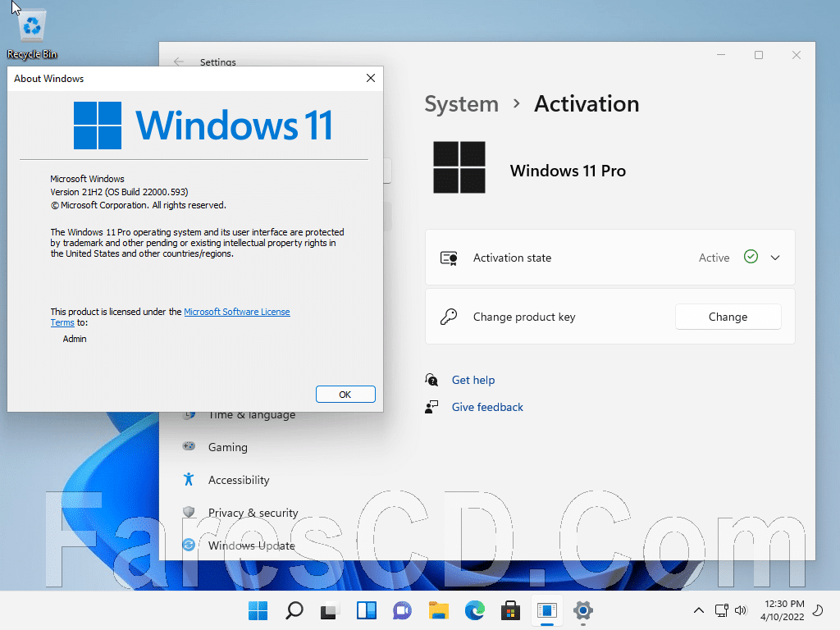Image resolution: width=840 pixels, height=630 pixels.
Task: Launch Microsoft Edge from the taskbar
Action: [x=475, y=610]
